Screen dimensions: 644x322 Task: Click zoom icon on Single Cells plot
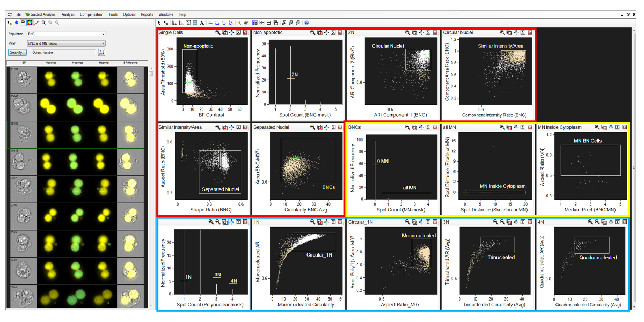click(218, 32)
